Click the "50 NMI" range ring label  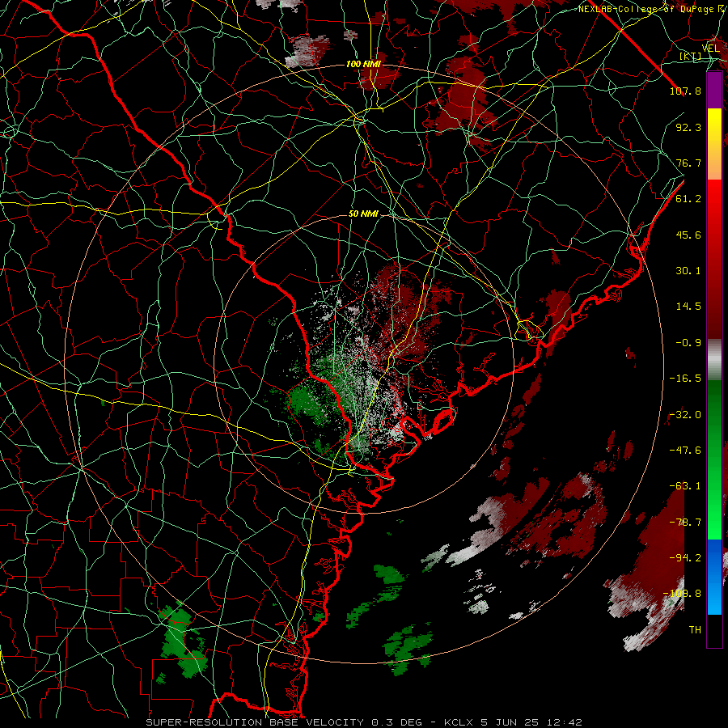tap(363, 214)
